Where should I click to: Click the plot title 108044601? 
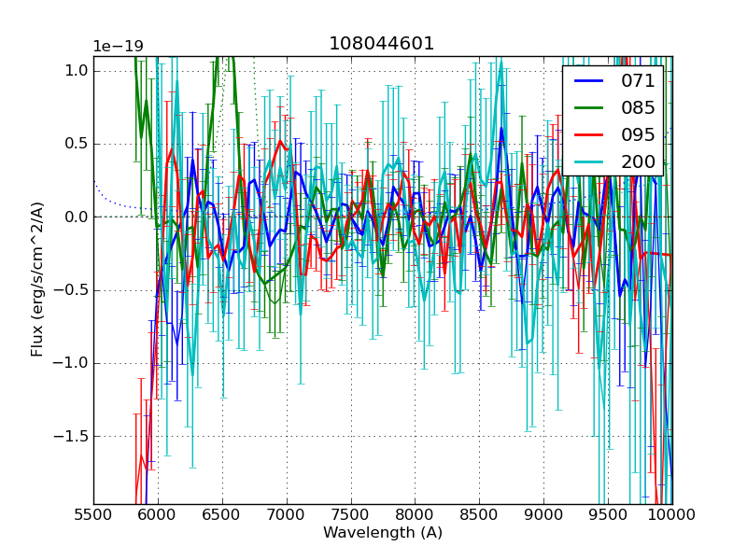pos(382,44)
